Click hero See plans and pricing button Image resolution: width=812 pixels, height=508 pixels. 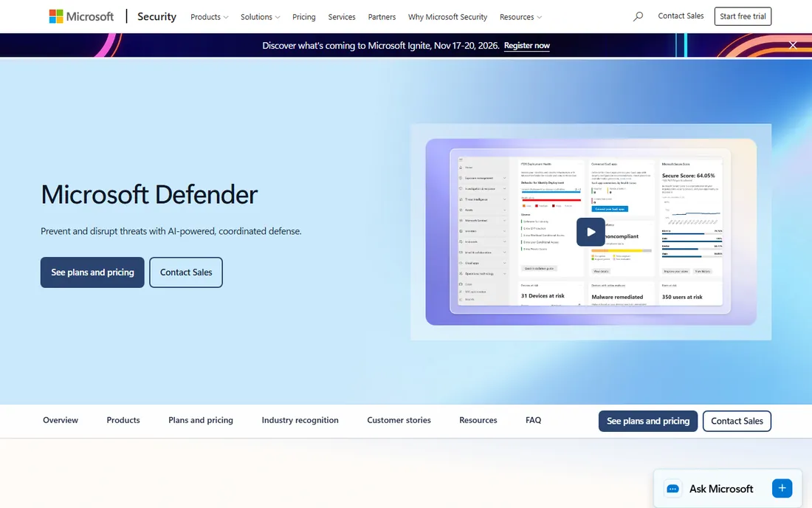tap(92, 272)
